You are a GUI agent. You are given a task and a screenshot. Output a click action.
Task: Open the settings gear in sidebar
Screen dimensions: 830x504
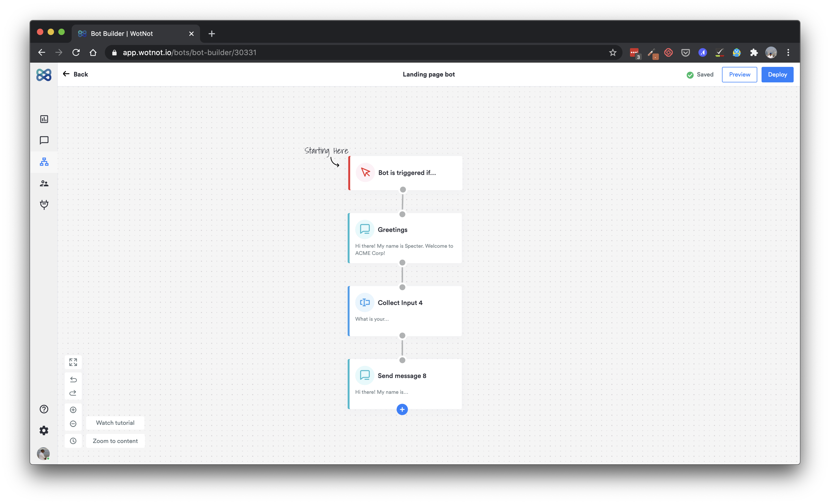point(44,430)
